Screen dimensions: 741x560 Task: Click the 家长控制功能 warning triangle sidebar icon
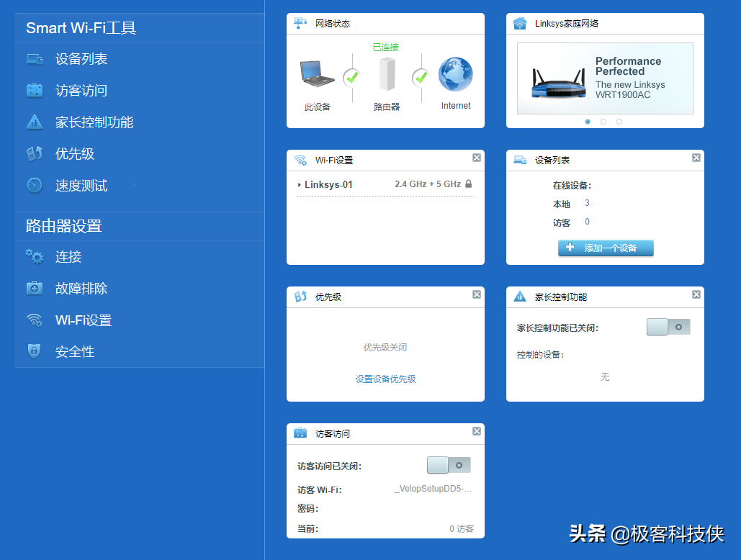(x=35, y=122)
